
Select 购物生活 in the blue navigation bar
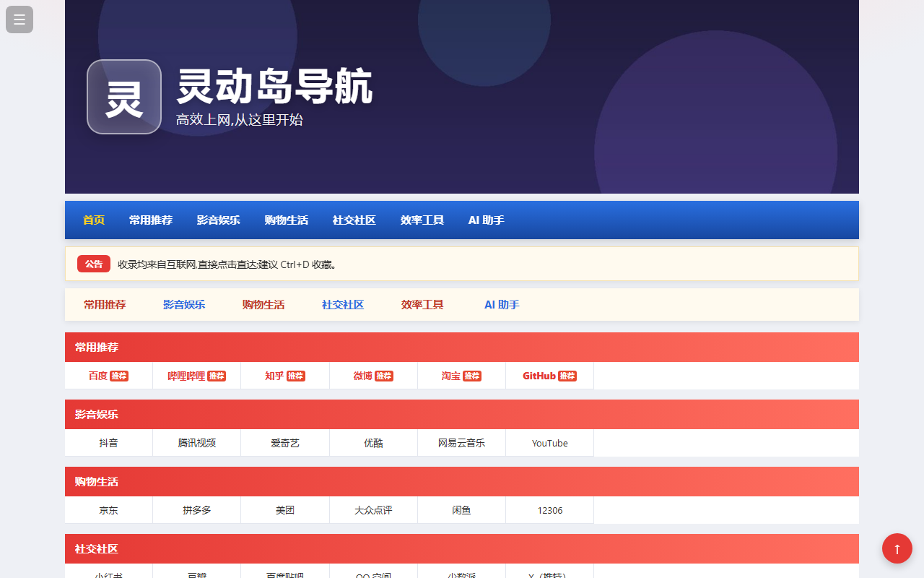(287, 220)
